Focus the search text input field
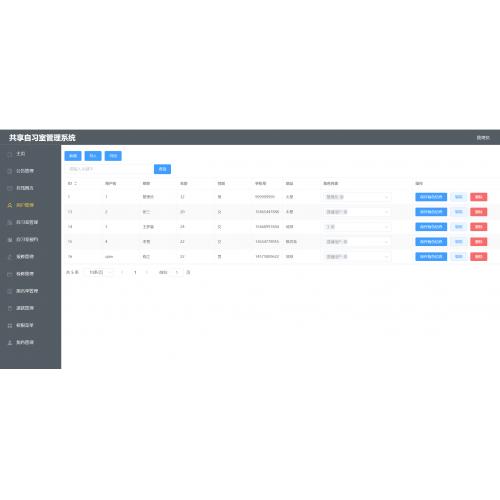500x500 pixels. [x=108, y=169]
